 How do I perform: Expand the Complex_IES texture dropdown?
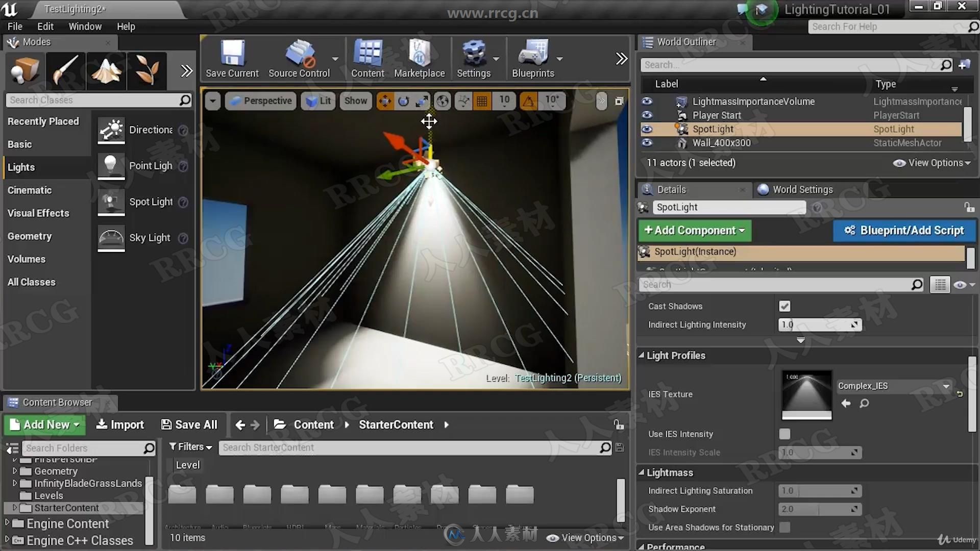tap(947, 385)
